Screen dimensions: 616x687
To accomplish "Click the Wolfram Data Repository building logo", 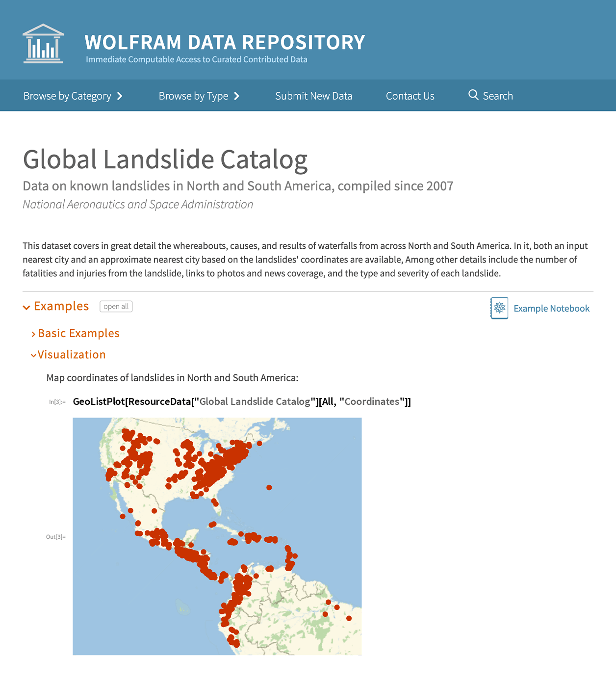I will (43, 44).
